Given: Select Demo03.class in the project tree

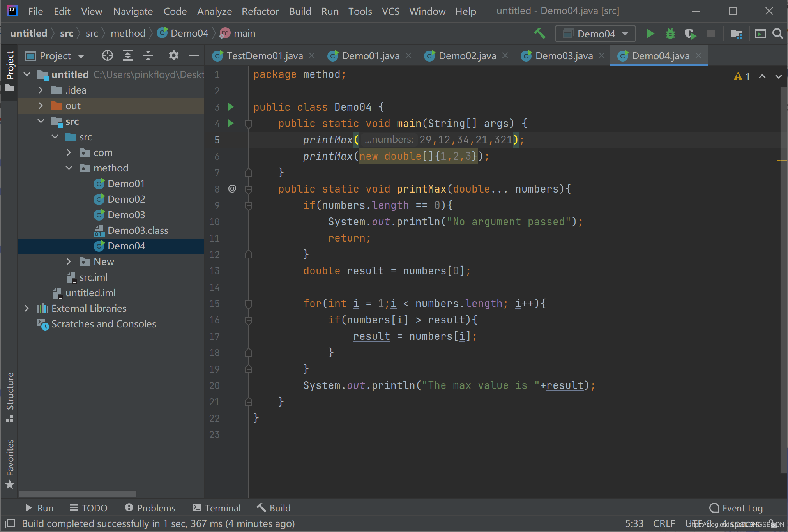Looking at the screenshot, I should point(131,230).
